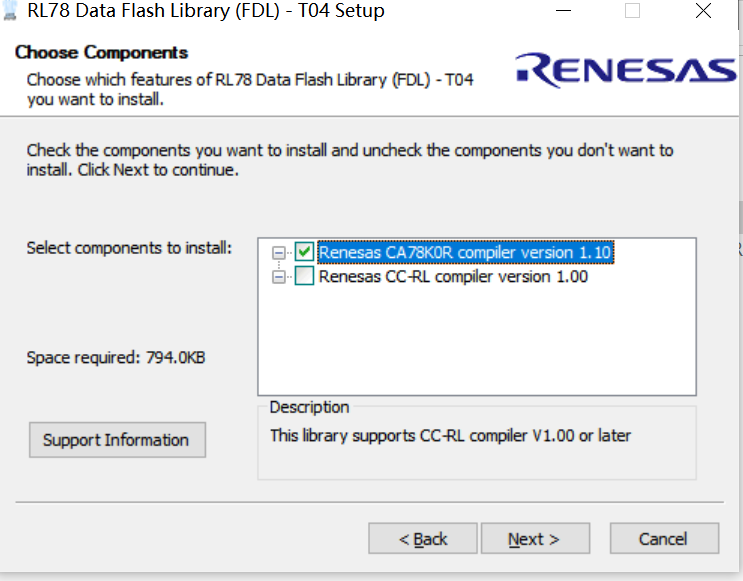Click the Renesas logo
Viewport: 743px width, 581px height.
(x=625, y=70)
